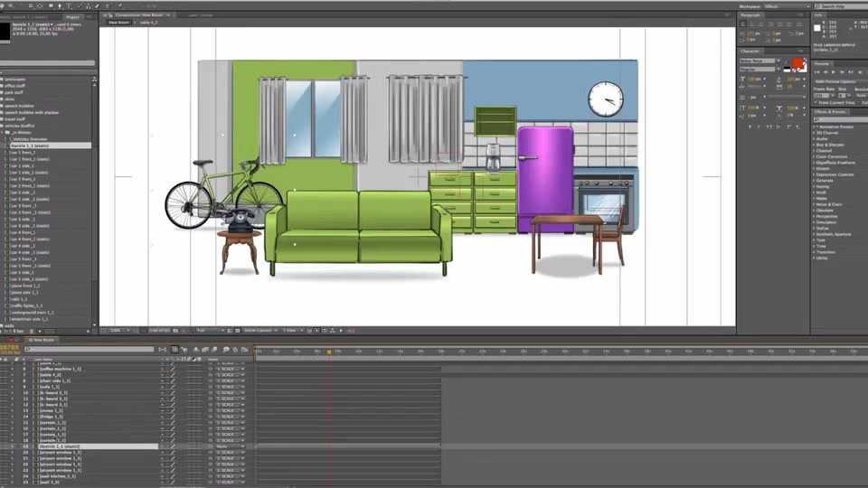Click the Search Help field
868x488 pixels.
[x=842, y=6]
